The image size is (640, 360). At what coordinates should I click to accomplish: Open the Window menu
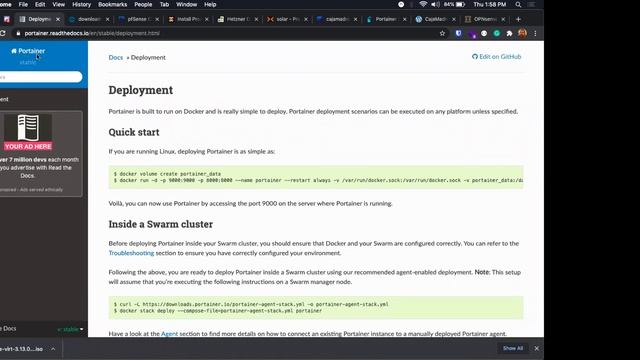point(187,4)
